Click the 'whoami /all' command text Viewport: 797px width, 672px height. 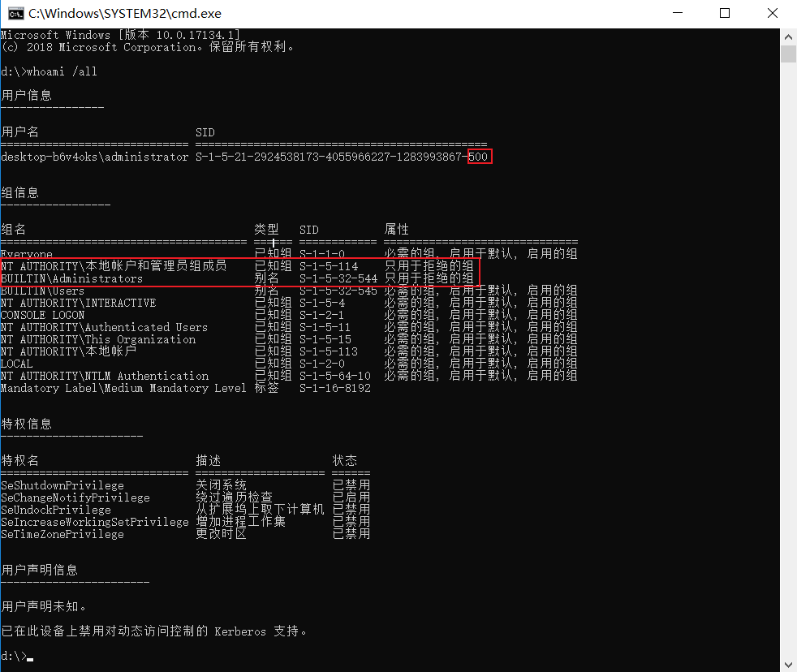(x=62, y=71)
